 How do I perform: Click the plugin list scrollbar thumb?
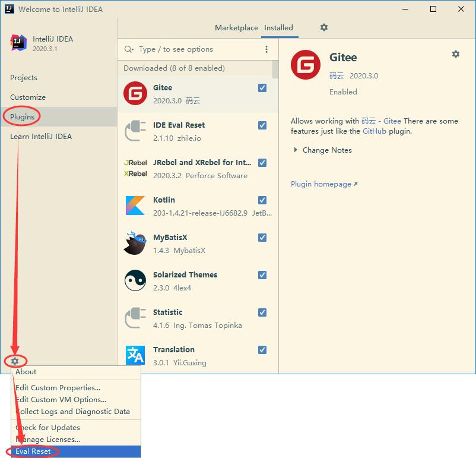tap(275, 70)
